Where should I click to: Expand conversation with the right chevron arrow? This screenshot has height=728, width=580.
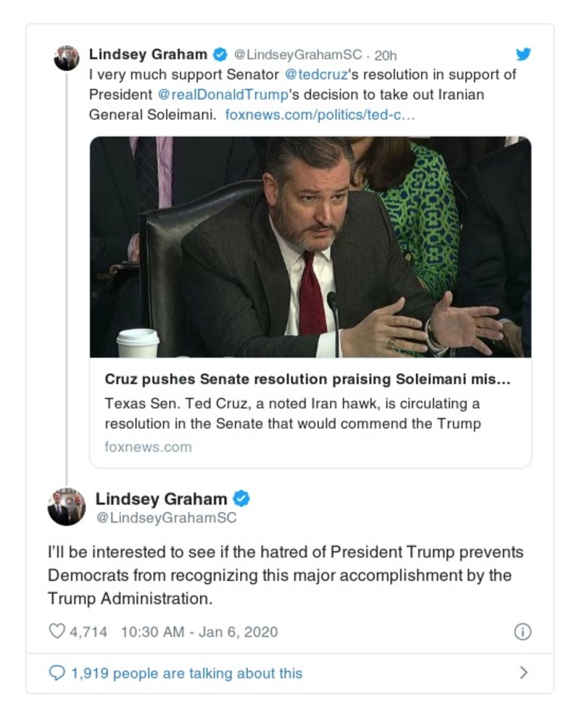[523, 673]
